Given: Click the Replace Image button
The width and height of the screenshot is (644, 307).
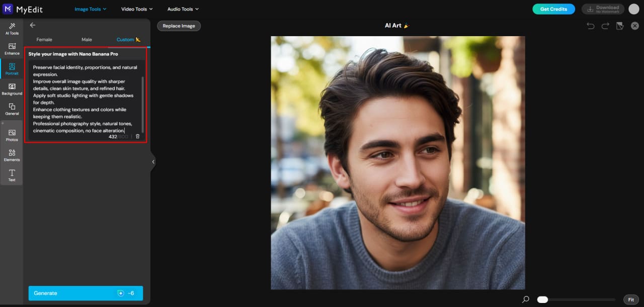Looking at the screenshot, I should pos(179,26).
